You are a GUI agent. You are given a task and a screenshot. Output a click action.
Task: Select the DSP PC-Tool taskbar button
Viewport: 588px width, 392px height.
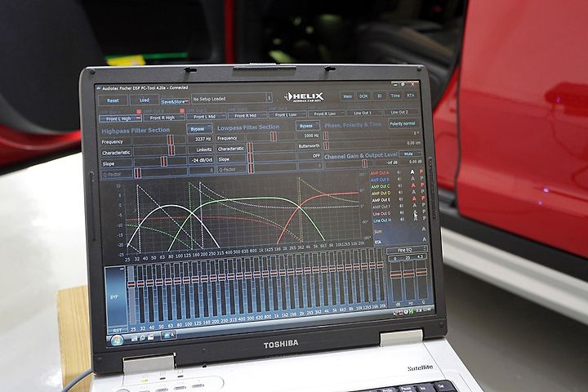(168, 336)
